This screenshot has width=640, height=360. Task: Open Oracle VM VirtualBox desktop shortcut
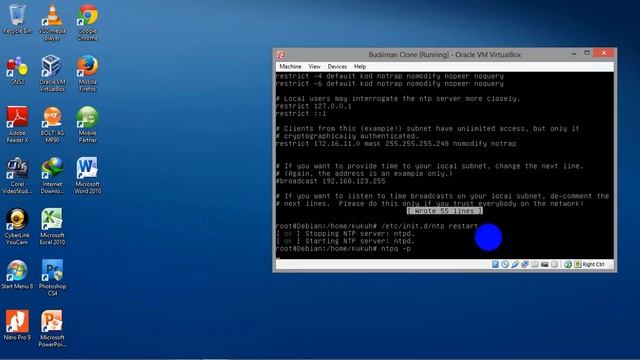[52, 73]
